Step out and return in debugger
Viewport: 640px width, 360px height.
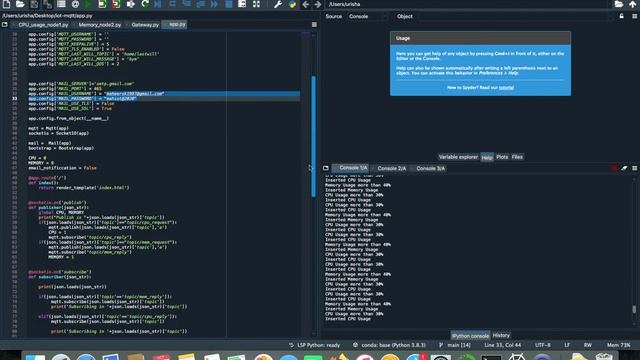point(200,4)
